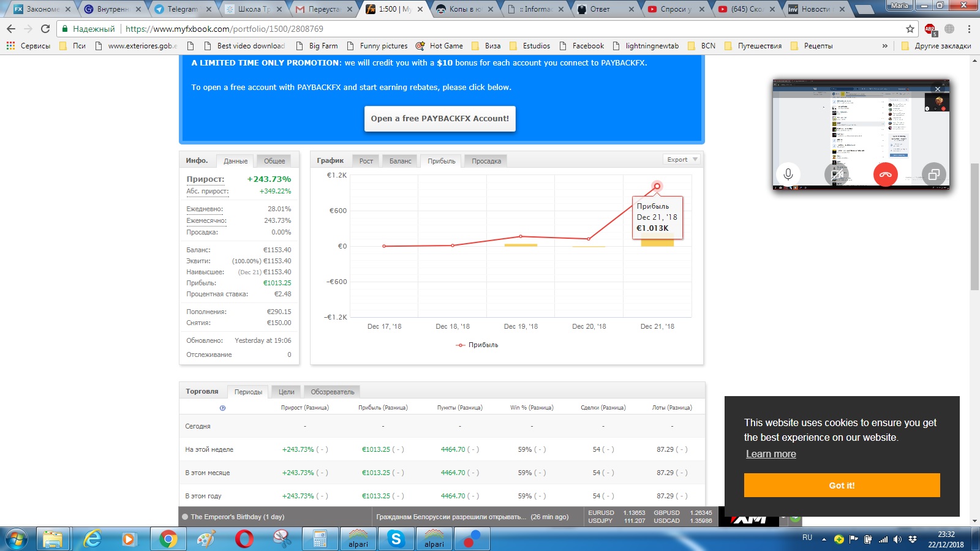
Task: Open the chart Export dropdown
Action: pyautogui.click(x=682, y=159)
